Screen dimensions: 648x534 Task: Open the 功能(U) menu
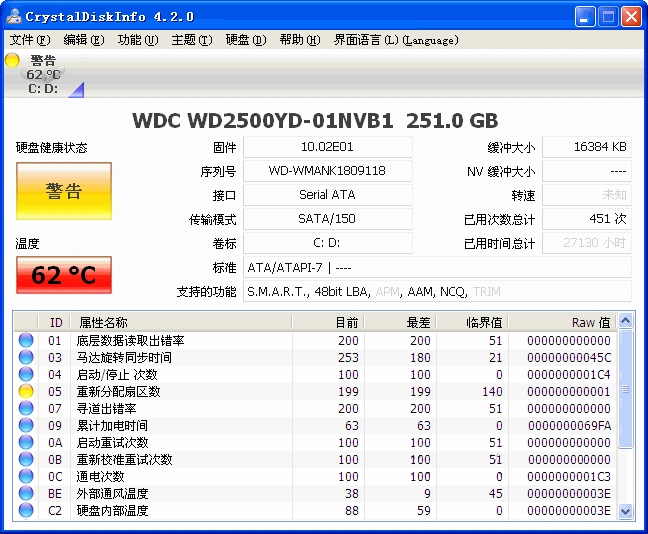point(137,40)
